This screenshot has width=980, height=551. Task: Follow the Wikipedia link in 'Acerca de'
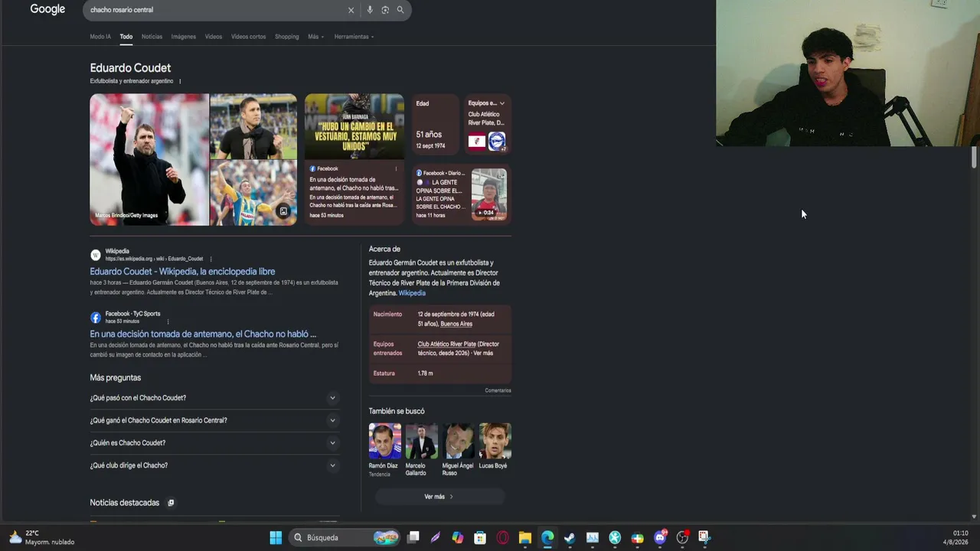coord(412,293)
